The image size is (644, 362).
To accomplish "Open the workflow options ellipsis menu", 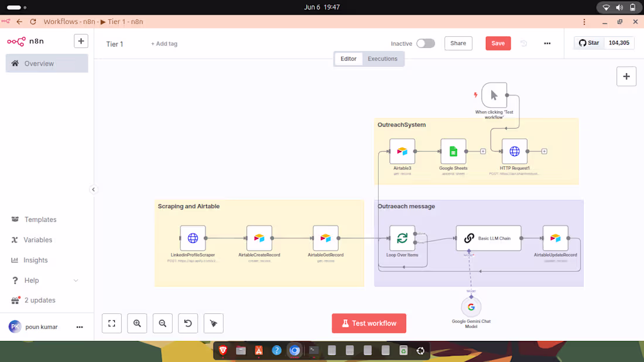I will (x=547, y=43).
